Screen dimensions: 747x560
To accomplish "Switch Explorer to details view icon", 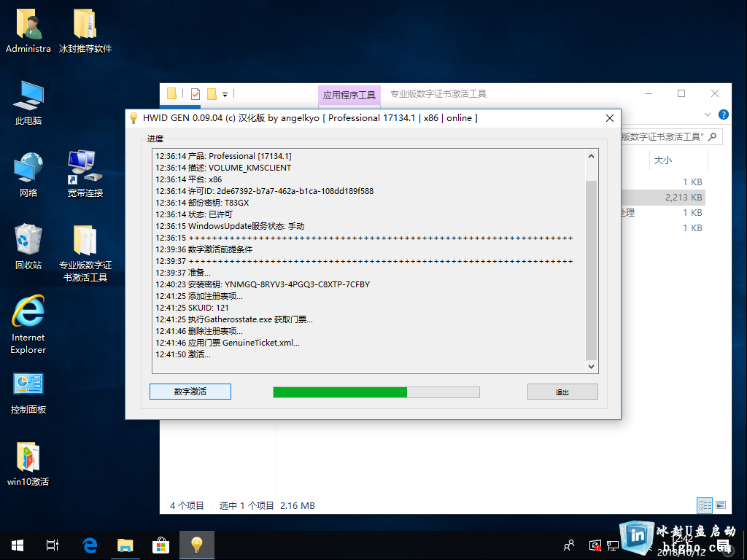I will point(705,505).
